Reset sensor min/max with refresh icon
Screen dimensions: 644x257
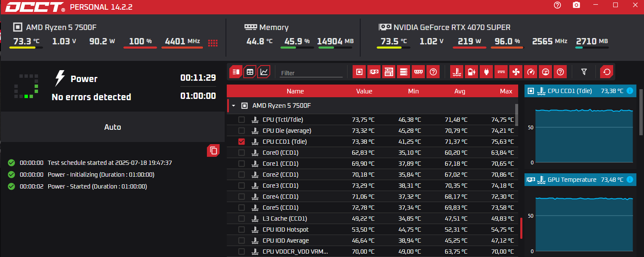coord(607,72)
